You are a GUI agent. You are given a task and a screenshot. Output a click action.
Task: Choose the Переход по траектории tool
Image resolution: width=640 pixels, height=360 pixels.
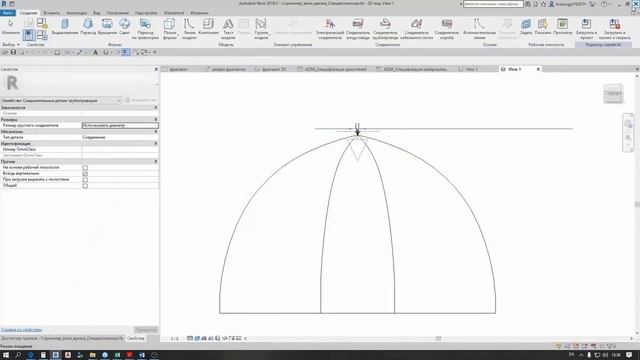click(x=145, y=29)
